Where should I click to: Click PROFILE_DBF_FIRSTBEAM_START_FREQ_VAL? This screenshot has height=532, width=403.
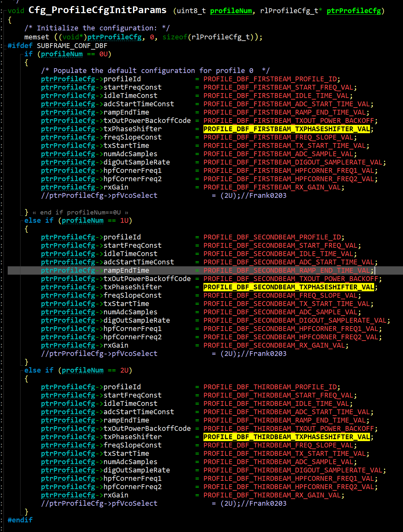point(278,87)
